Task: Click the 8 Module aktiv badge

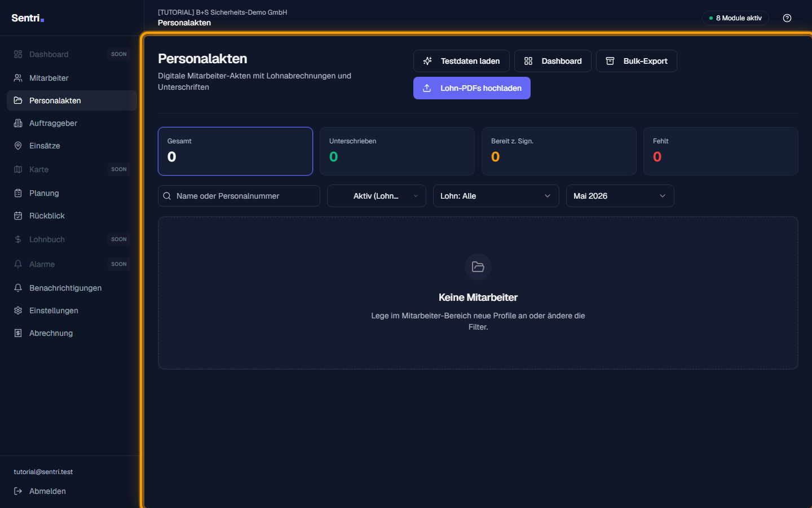Action: [735, 18]
